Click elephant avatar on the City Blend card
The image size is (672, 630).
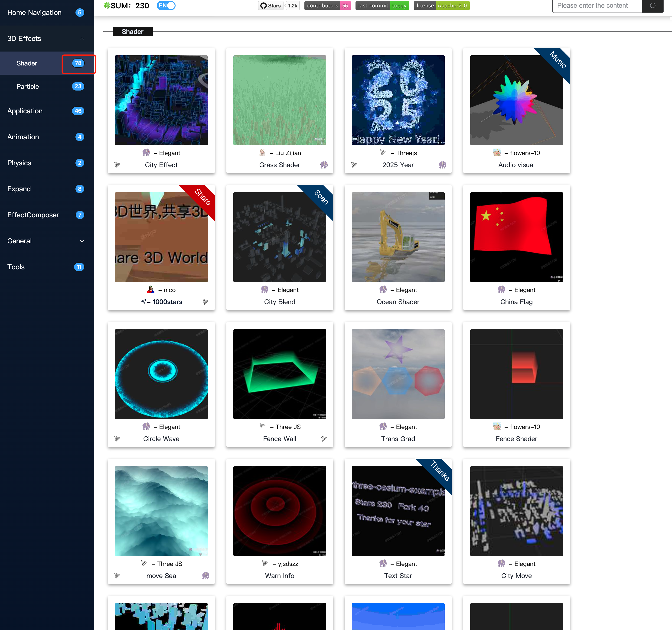[265, 290]
